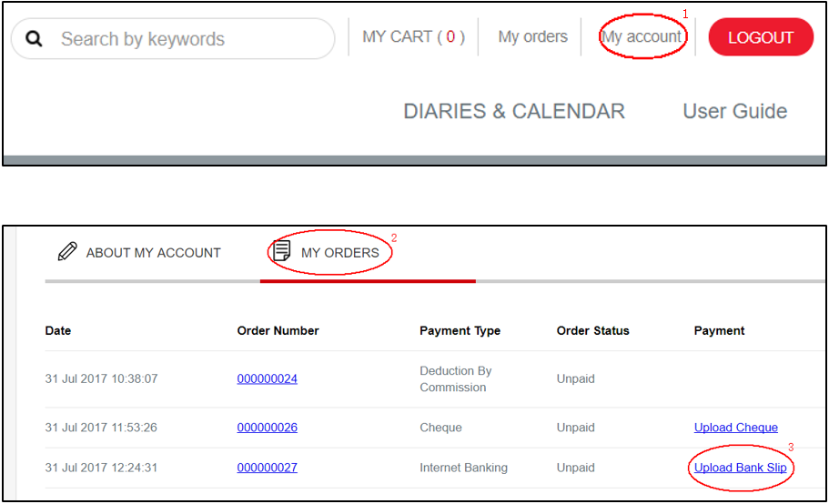Click the document icon on My Orders tab
This screenshot has width=829, height=504.
pyautogui.click(x=282, y=251)
